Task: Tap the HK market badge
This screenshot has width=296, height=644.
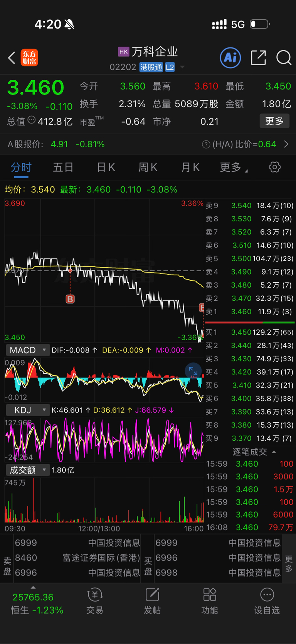Action: point(123,52)
